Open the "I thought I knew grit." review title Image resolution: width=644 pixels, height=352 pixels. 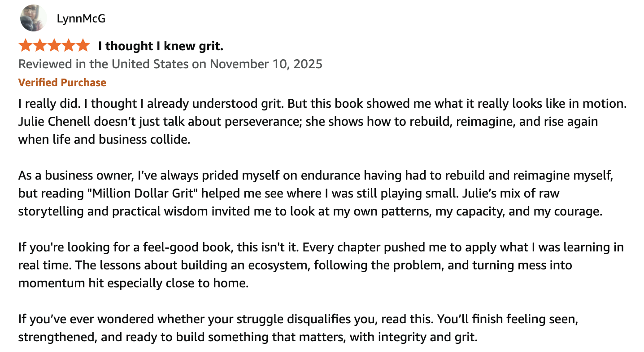(161, 46)
